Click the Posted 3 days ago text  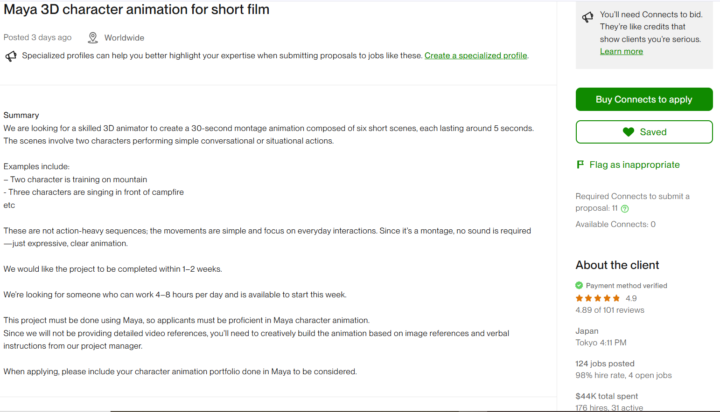38,38
